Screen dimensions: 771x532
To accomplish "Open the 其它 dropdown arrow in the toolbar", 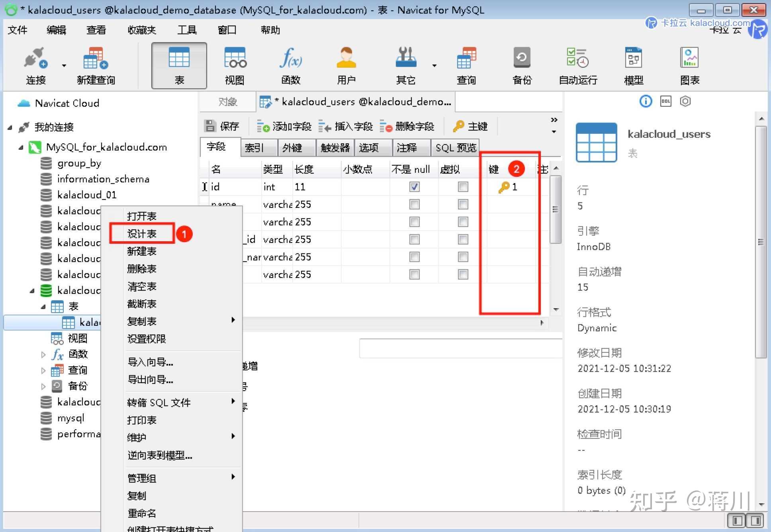I will click(434, 65).
